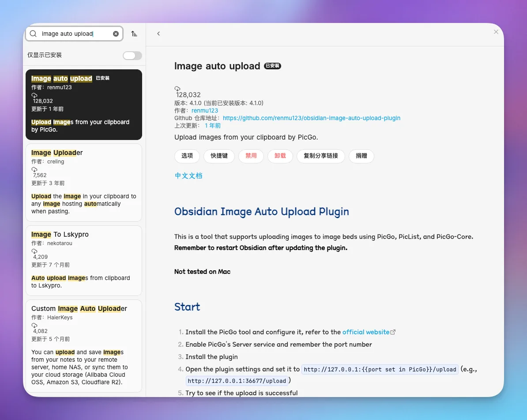
Task: Close the plugin browser dialog
Action: [x=496, y=32]
